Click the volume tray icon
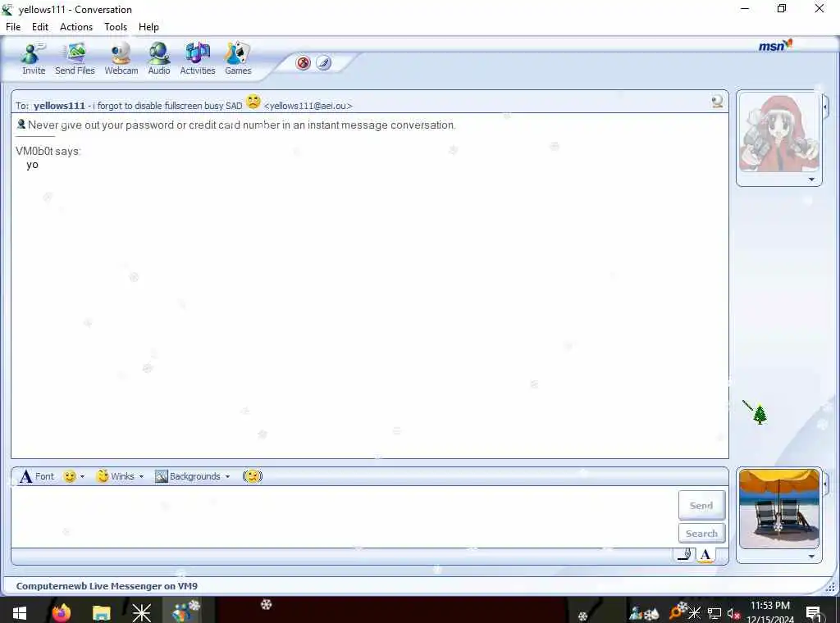This screenshot has width=840, height=623. (733, 613)
